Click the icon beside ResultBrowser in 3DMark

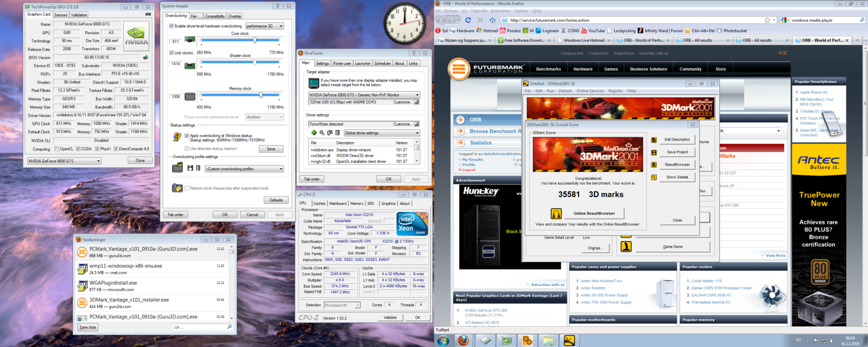pyautogui.click(x=654, y=164)
